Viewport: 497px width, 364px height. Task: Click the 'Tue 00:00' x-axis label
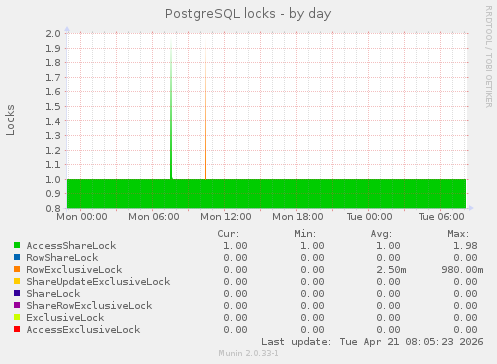click(370, 217)
